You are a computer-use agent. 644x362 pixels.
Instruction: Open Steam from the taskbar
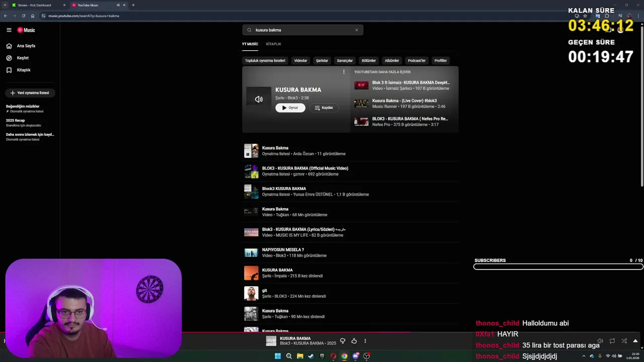point(311,356)
